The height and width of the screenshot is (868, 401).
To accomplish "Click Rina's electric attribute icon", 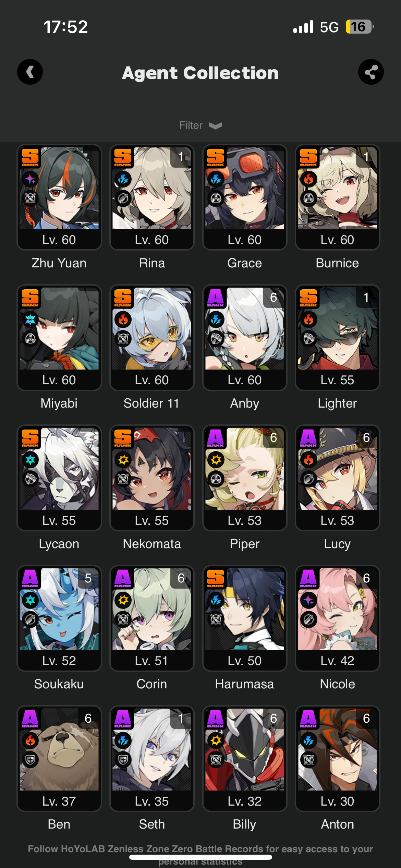I will click(x=123, y=179).
